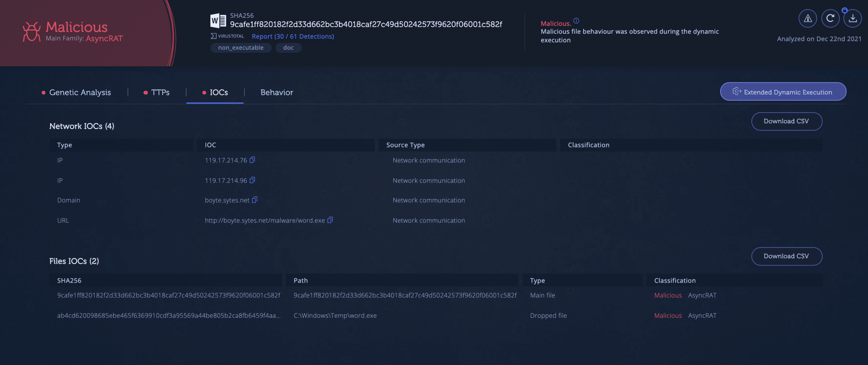Copy the 119.17.214.96 IP address
The height and width of the screenshot is (365, 868).
click(252, 180)
